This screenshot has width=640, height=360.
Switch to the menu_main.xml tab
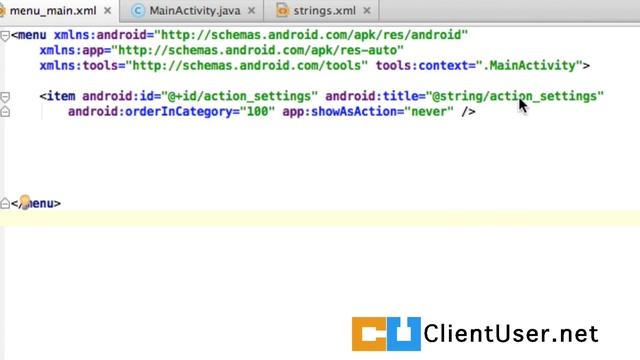(x=53, y=11)
